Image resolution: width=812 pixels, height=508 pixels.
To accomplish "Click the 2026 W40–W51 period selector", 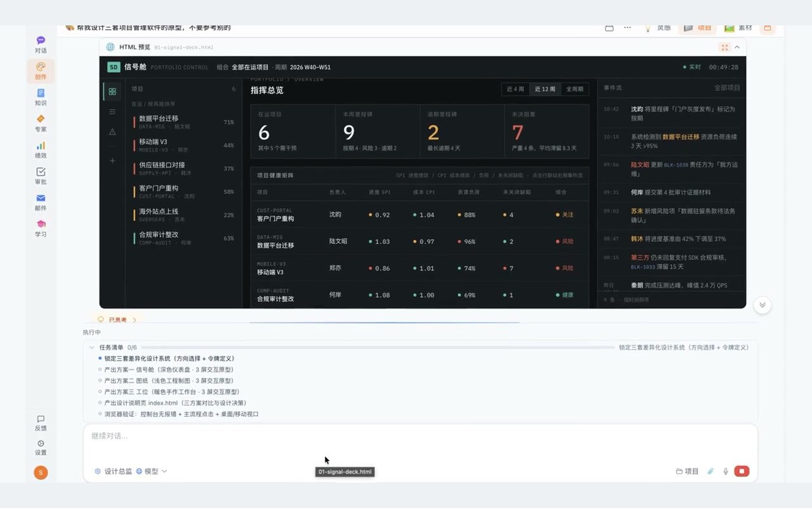I will [x=310, y=67].
